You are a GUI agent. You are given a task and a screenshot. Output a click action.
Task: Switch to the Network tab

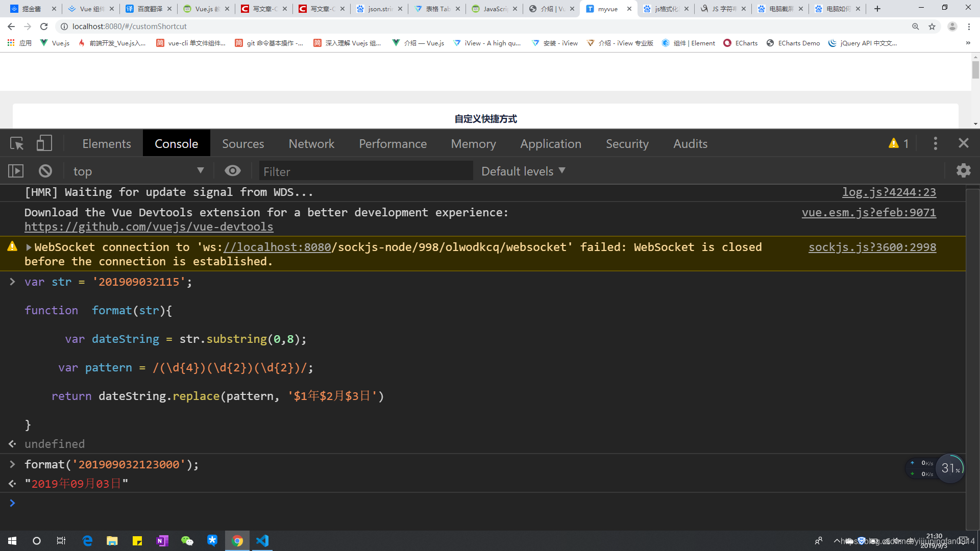coord(311,144)
